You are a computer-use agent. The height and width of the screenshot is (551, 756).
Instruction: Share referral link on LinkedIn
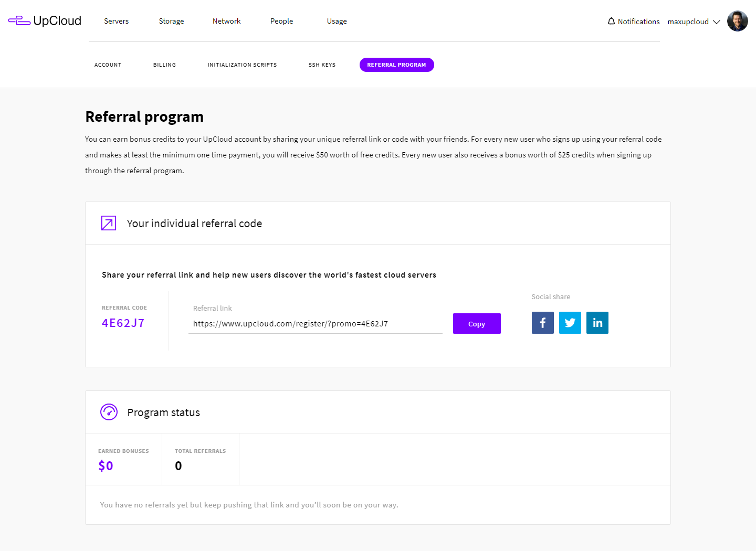coord(597,323)
